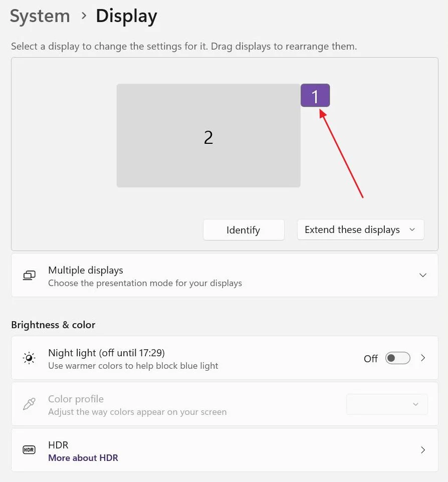Expand the Multiple displays section
The height and width of the screenshot is (482, 448).
coord(423,275)
